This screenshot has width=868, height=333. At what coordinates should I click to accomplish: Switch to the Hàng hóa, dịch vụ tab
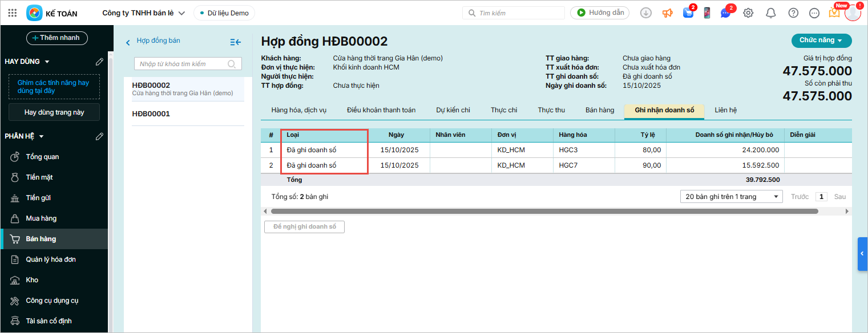click(298, 110)
